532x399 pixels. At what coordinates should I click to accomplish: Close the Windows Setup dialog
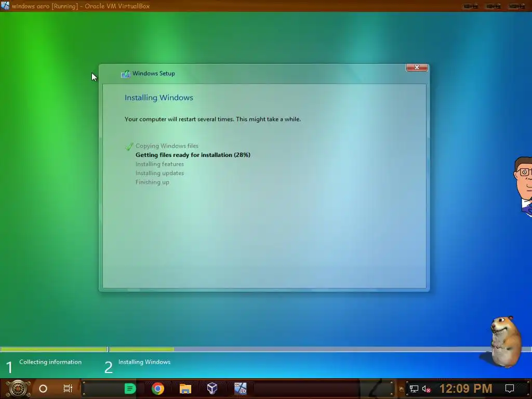pyautogui.click(x=417, y=68)
